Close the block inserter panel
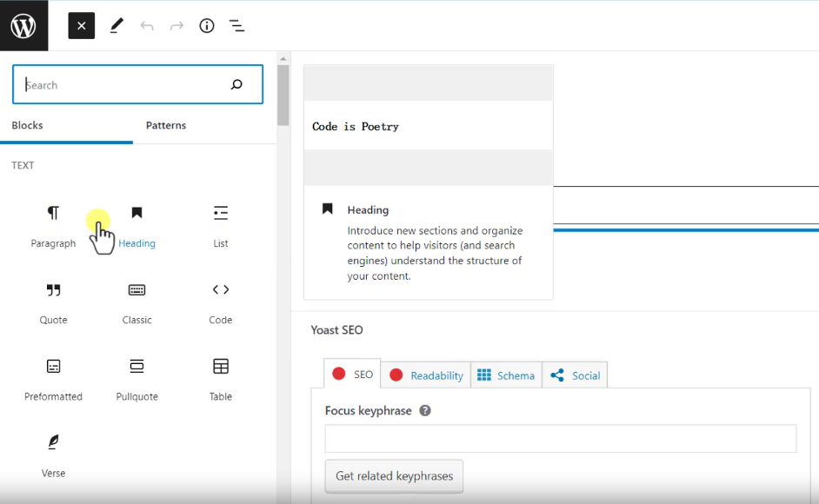This screenshot has width=819, height=504. point(81,26)
